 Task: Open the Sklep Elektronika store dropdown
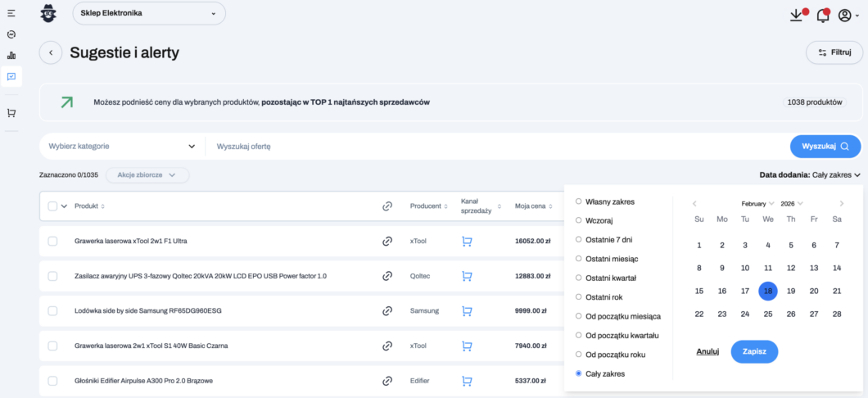click(x=149, y=13)
